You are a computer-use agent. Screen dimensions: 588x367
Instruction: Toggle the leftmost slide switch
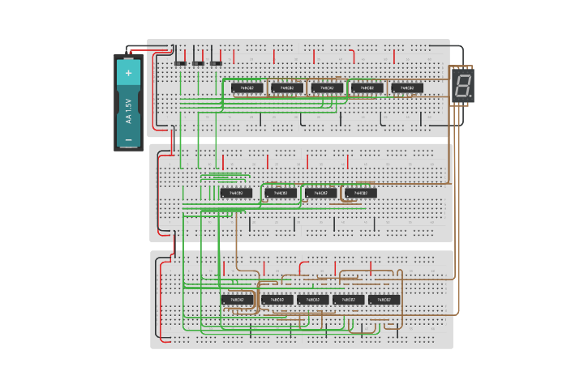180,63
